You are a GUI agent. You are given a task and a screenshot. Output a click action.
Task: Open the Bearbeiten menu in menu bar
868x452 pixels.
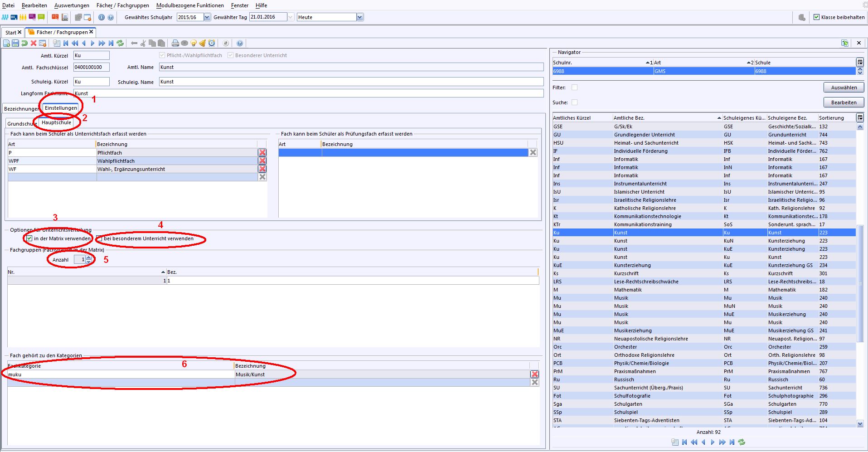tap(34, 5)
